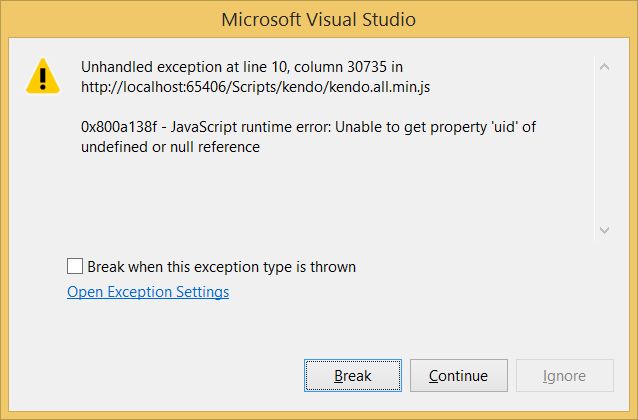
Task: Click the yellow warning triangle icon
Action: (x=43, y=76)
